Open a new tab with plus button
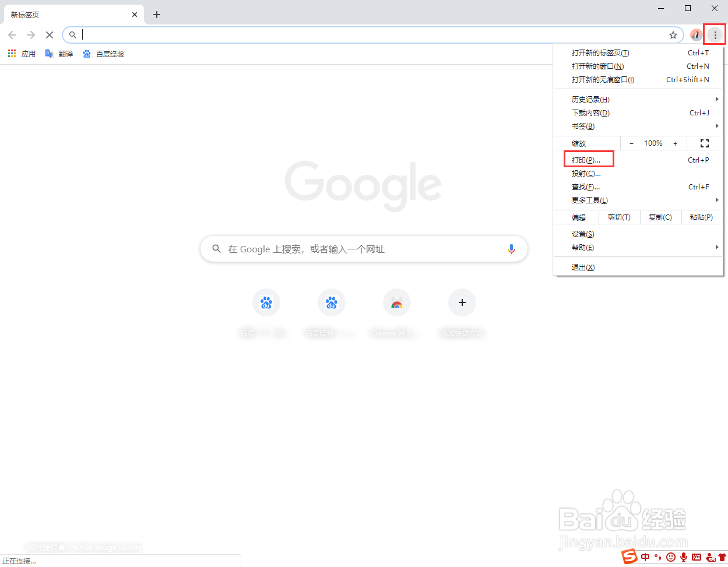Viewport: 728px width, 567px height. point(157,15)
